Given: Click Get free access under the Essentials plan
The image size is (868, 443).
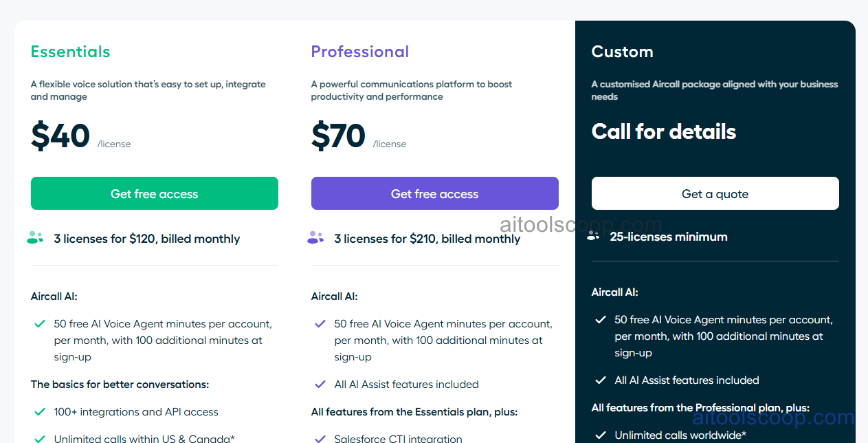Looking at the screenshot, I should tap(154, 193).
